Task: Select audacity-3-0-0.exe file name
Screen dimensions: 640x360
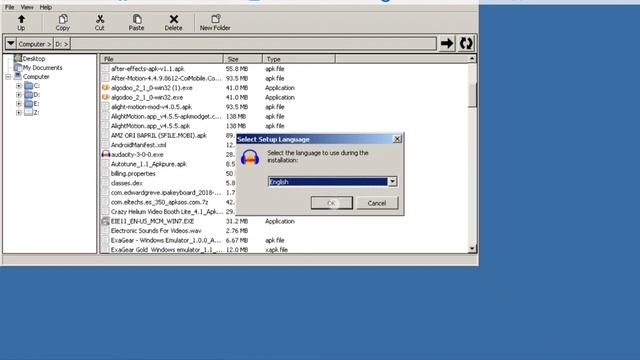Action: [x=137, y=155]
